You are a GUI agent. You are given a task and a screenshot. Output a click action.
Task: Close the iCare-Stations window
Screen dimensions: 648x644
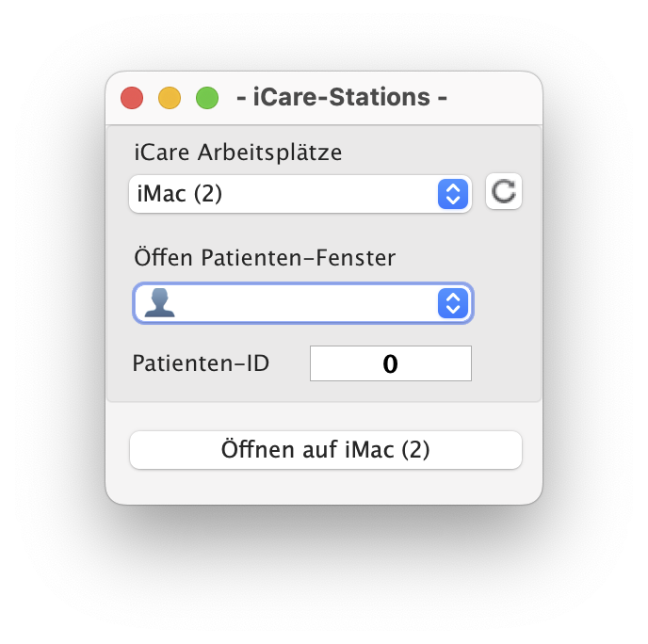point(132,98)
